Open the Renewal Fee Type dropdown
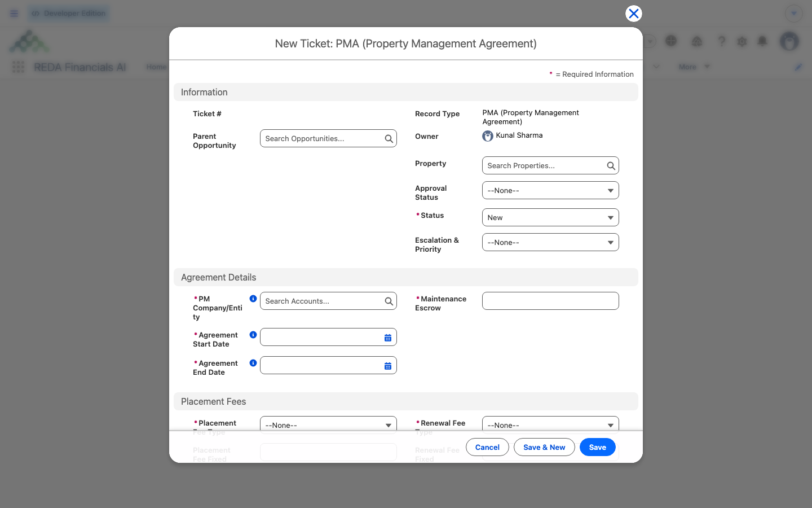 click(550, 424)
